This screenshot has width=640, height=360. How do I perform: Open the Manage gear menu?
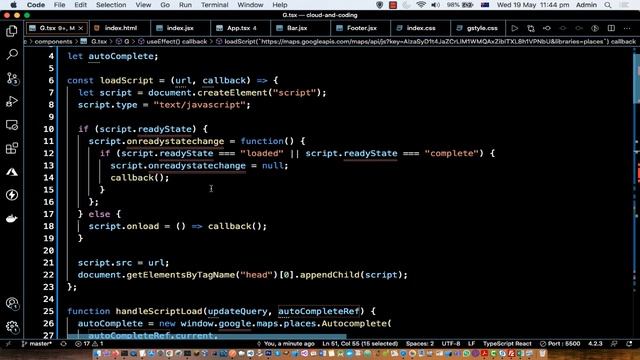coord(12,327)
